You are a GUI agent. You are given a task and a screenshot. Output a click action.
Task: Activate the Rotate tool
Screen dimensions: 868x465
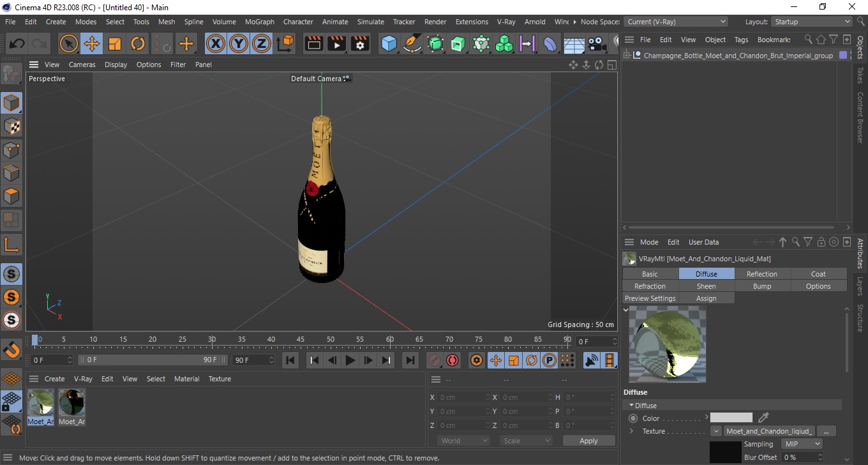[138, 44]
